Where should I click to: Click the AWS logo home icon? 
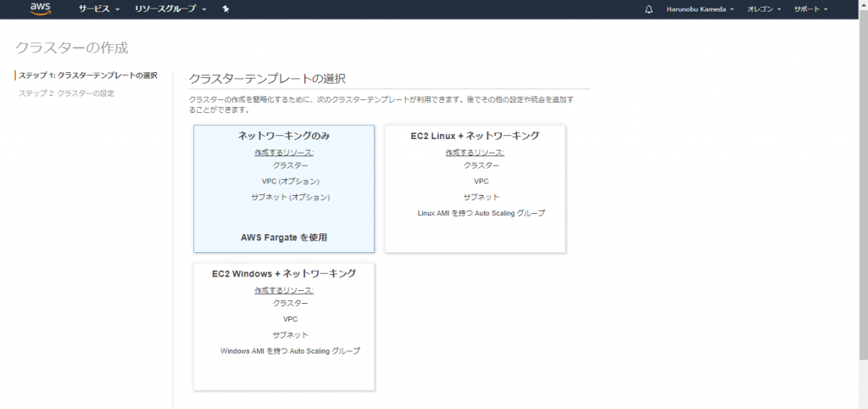pos(41,8)
